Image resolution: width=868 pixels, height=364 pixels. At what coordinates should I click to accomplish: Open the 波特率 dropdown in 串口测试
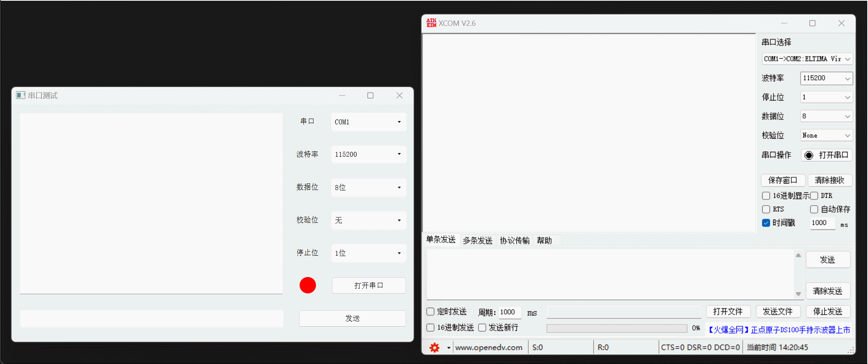pyautogui.click(x=369, y=154)
